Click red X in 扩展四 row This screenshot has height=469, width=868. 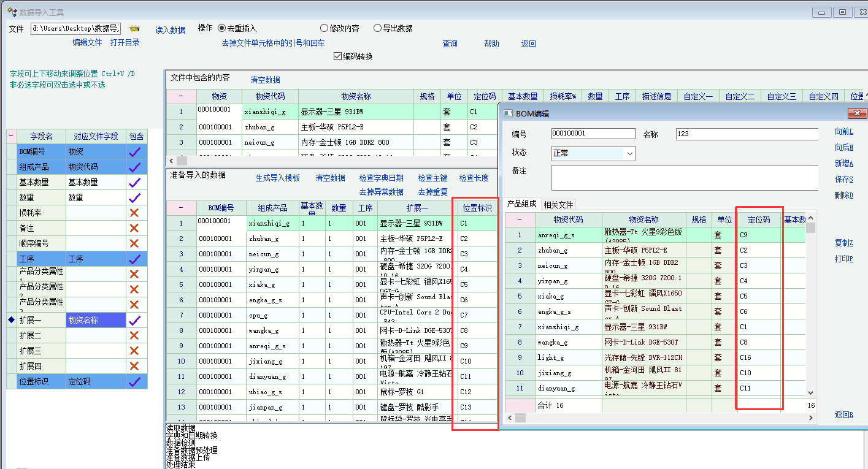pyautogui.click(x=135, y=366)
